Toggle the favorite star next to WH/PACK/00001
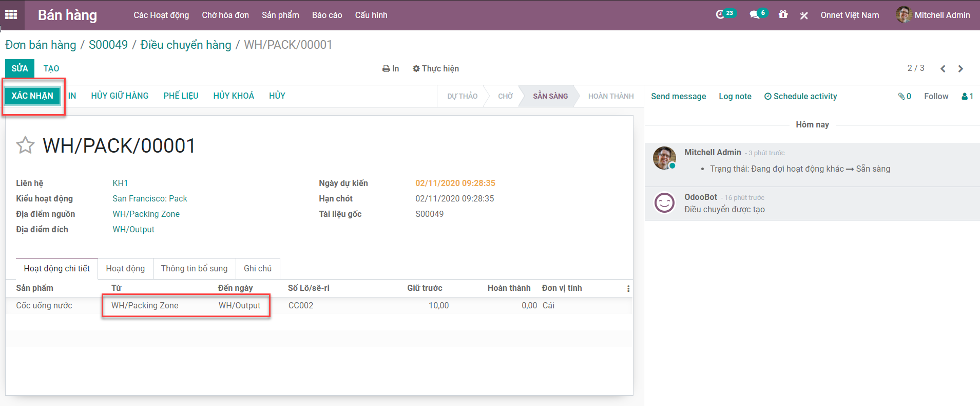The image size is (980, 406). tap(25, 145)
